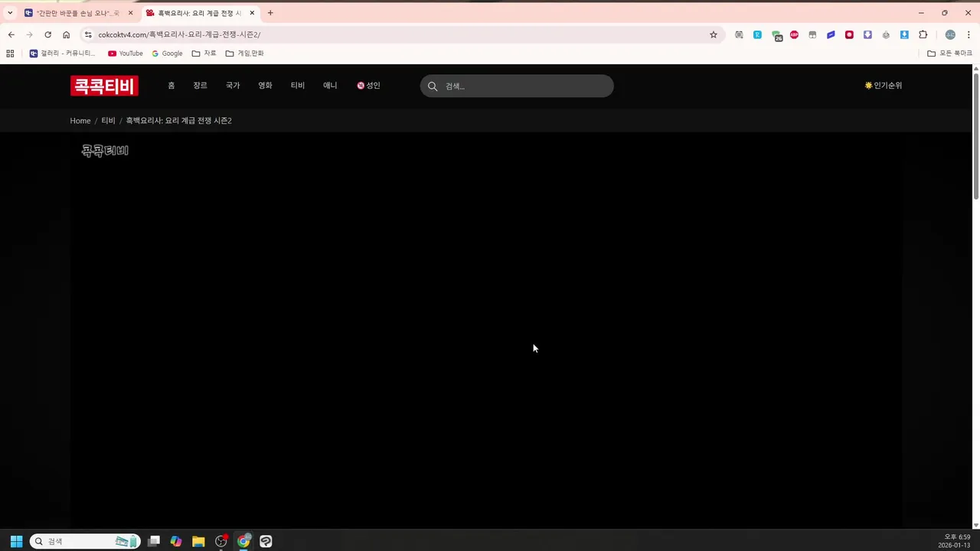Viewport: 980px width, 551px height.
Task: Click the extension icon with 26 badge
Action: pos(776,35)
